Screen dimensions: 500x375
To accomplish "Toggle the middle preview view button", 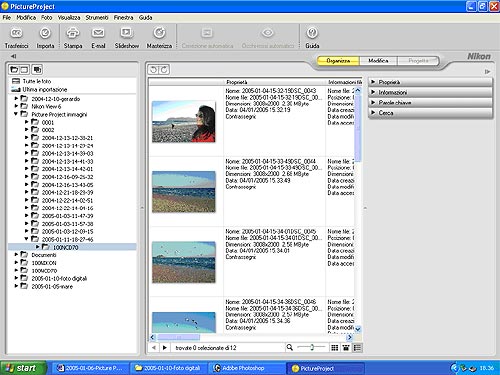I will coord(346,348).
